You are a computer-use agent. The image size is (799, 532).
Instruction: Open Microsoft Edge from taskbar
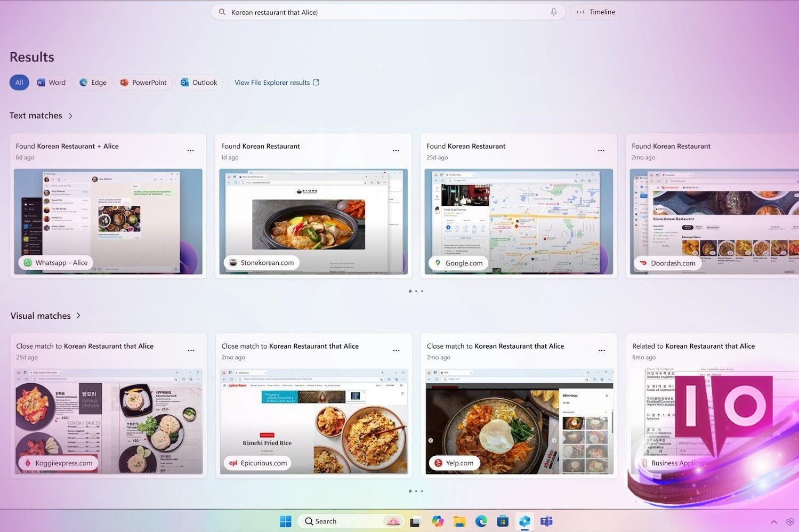(x=481, y=521)
